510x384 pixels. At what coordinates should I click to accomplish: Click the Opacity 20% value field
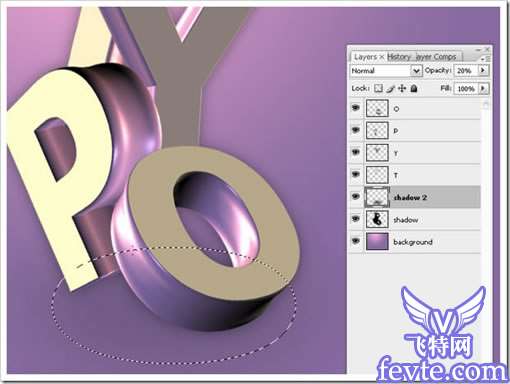coord(466,70)
